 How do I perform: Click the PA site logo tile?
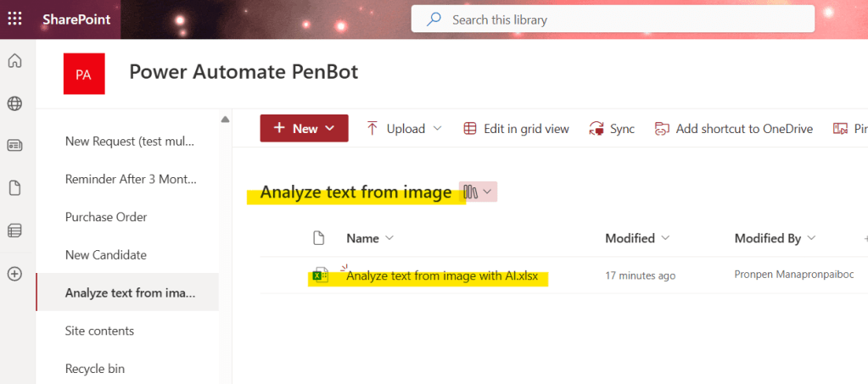(84, 74)
